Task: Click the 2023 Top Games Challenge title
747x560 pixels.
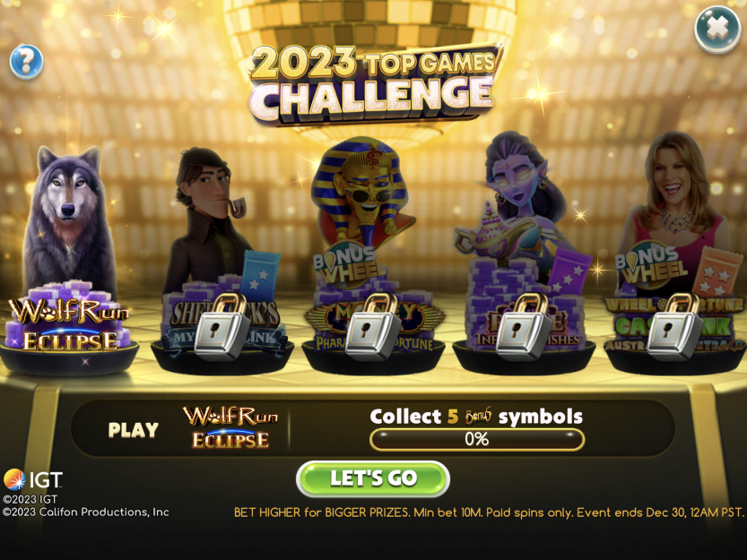Action: point(375,84)
